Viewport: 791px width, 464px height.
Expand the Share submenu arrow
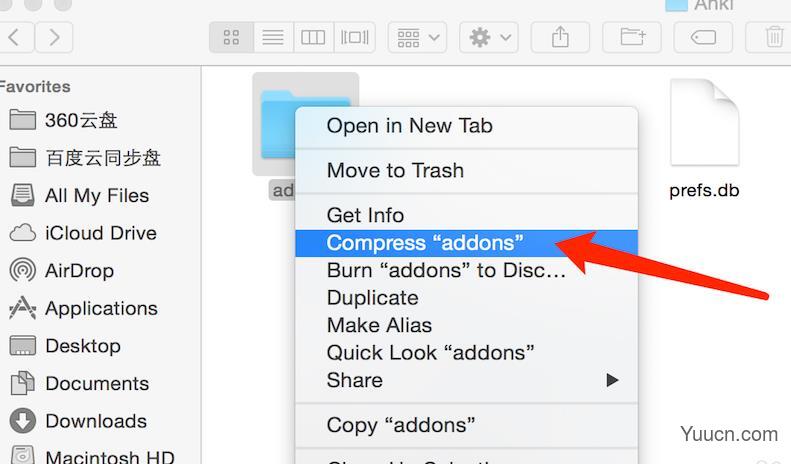612,380
